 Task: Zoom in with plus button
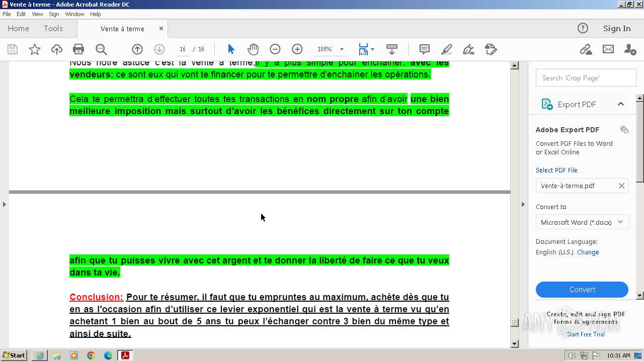[x=297, y=49]
